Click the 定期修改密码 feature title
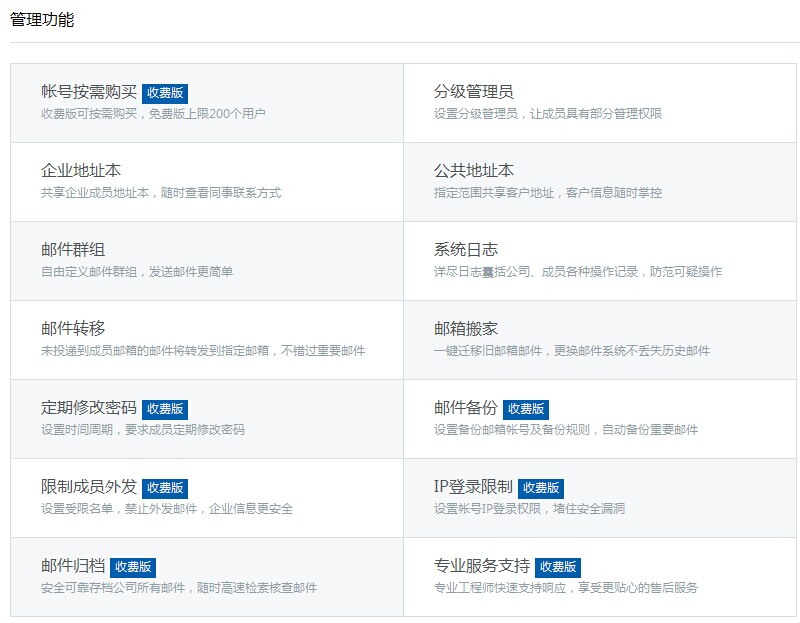The image size is (800, 623). click(x=89, y=408)
